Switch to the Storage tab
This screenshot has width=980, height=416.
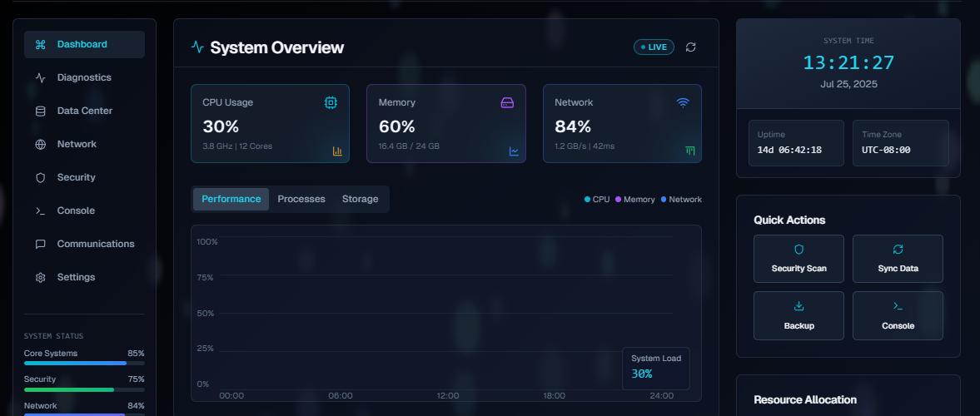coord(360,199)
